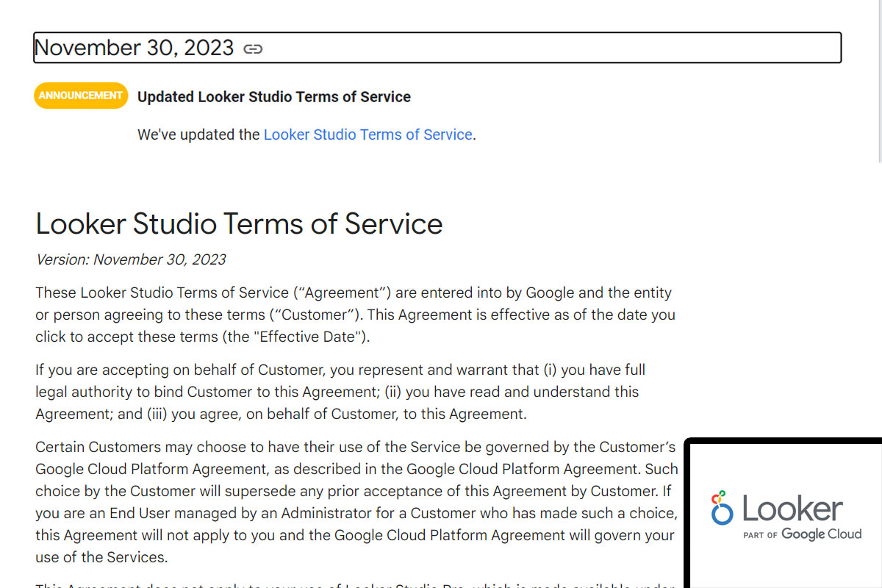
Task: Click the Looker Studio Terms of Service main heading
Action: (x=240, y=224)
